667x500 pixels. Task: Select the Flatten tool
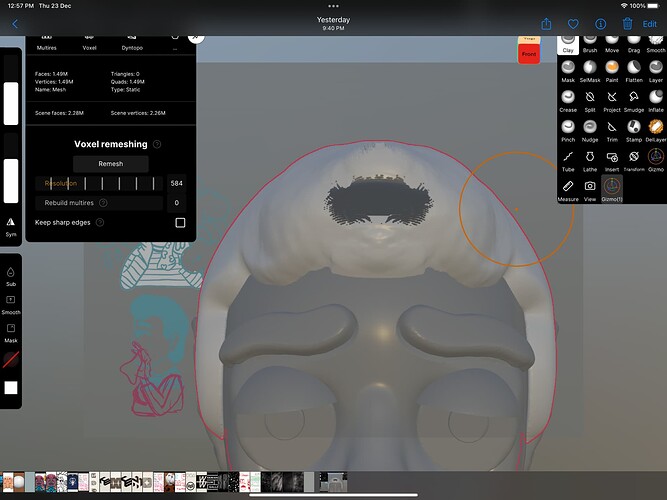634,71
